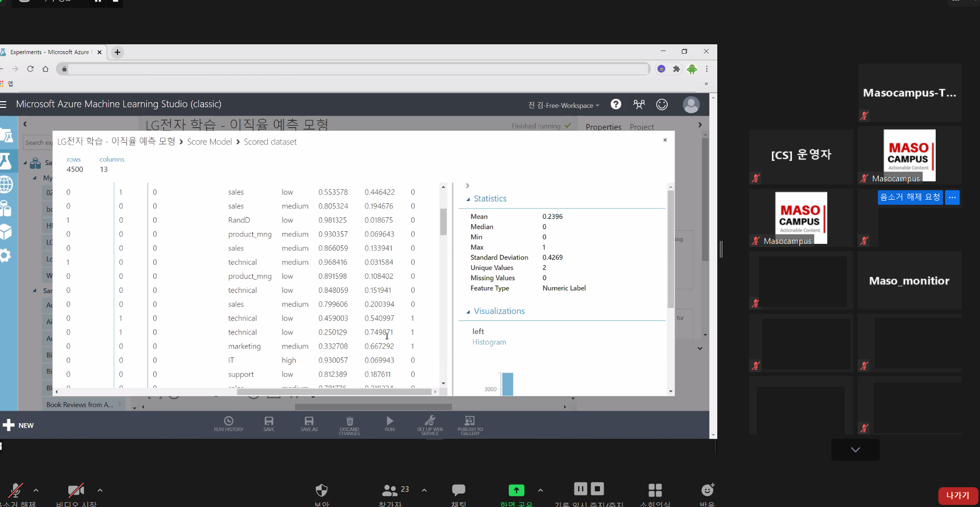Start video with the camera toggle

pyautogui.click(x=76, y=490)
